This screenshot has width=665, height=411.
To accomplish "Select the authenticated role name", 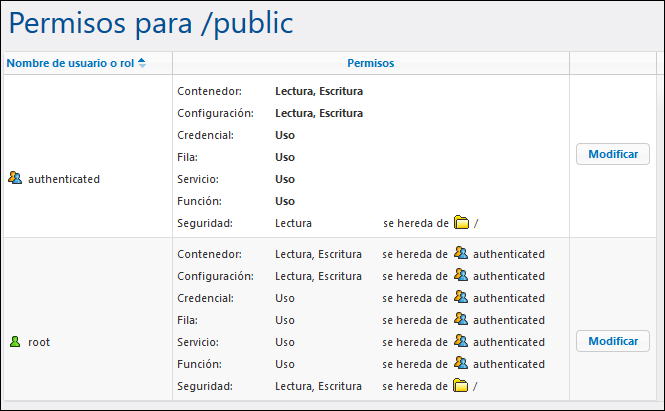I will 64,179.
